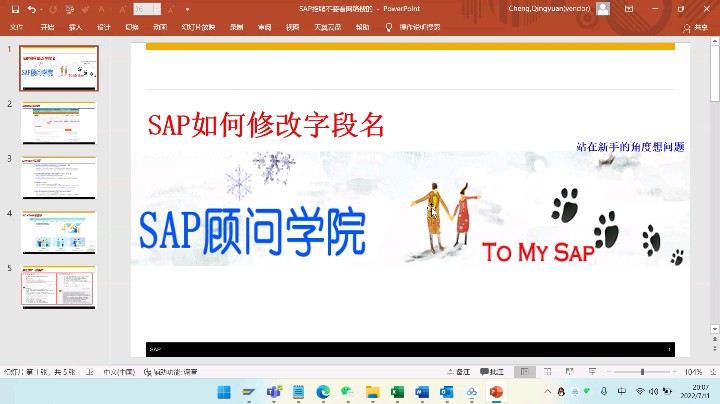
Task: Open the 审阅 (Review) ribbon tab
Action: click(x=264, y=27)
